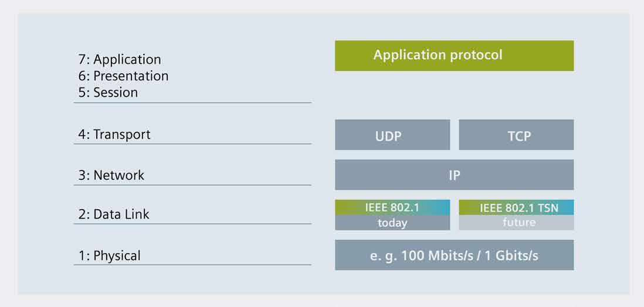Viewport: 644px width, 307px height.
Task: Click the divider line under Data Link
Action: pyautogui.click(x=192, y=224)
